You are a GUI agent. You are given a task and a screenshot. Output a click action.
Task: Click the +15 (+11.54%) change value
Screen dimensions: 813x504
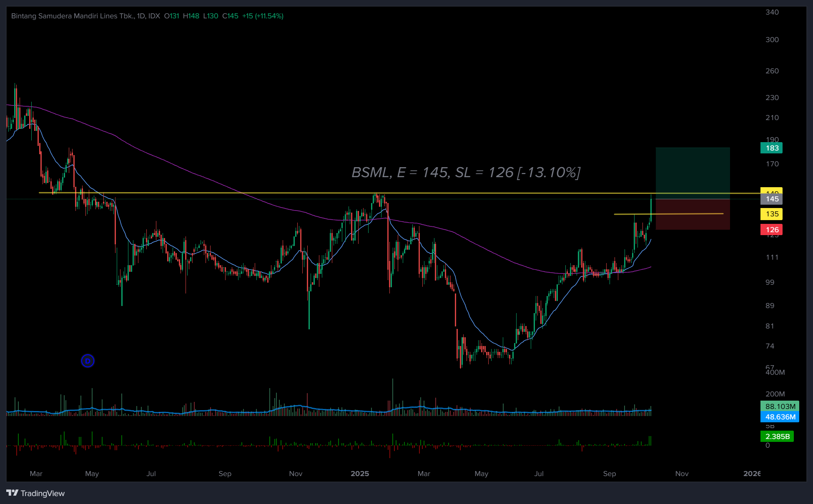pyautogui.click(x=263, y=16)
